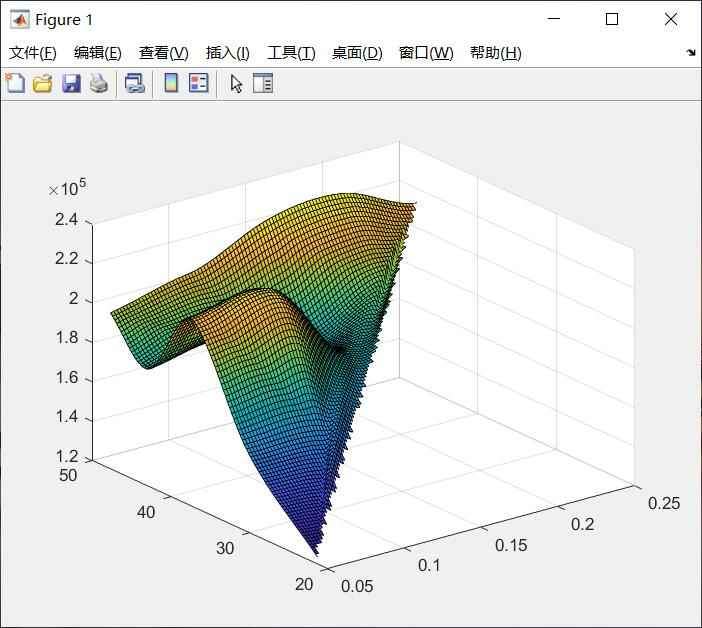Viewport: 702px width, 628px height.
Task: Click the 桌面(D) menu item
Action: pyautogui.click(x=356, y=53)
